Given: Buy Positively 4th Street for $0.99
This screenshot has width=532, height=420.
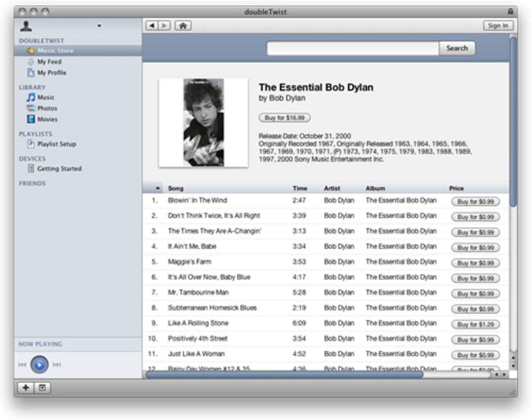Looking at the screenshot, I should click(x=475, y=340).
